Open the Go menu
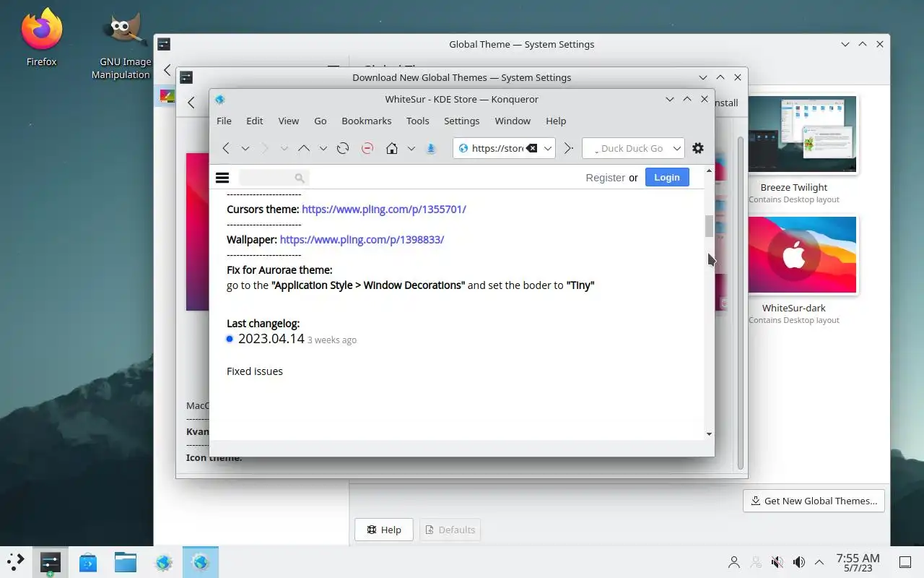The image size is (924, 578). pos(321,121)
